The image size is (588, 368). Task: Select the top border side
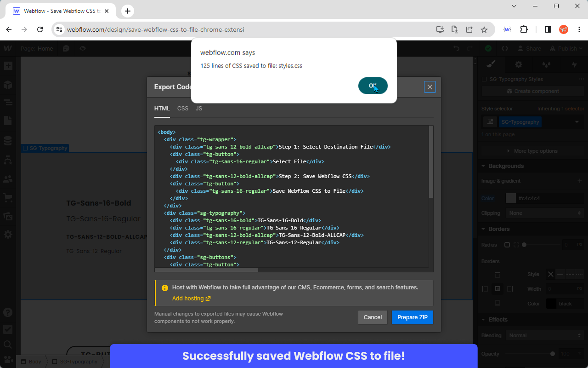click(x=498, y=275)
